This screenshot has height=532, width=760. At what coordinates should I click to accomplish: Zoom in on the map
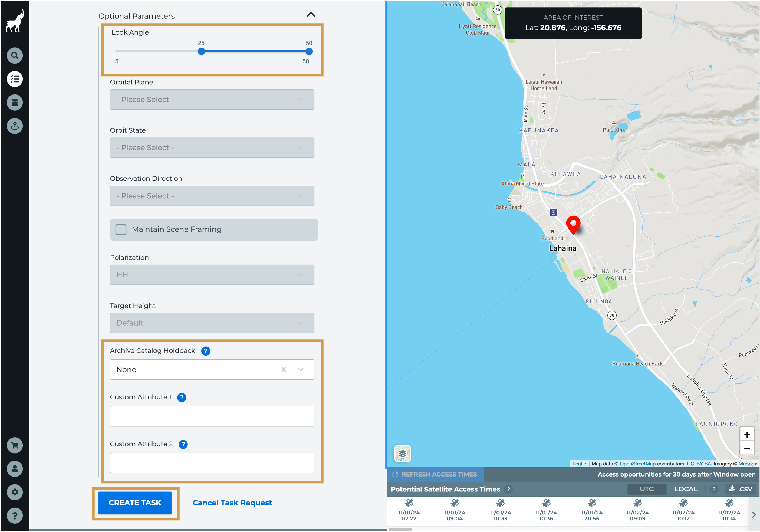[747, 435]
